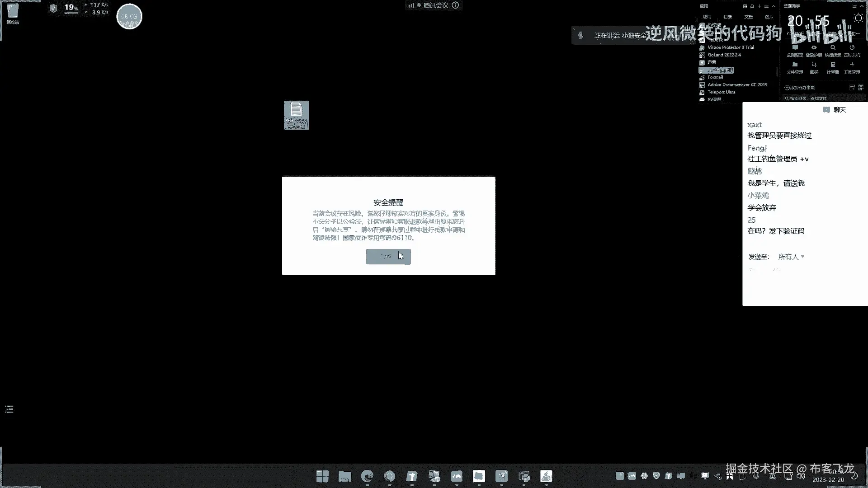Open 工具管理 plus icon
The width and height of the screenshot is (868, 488).
852,65
